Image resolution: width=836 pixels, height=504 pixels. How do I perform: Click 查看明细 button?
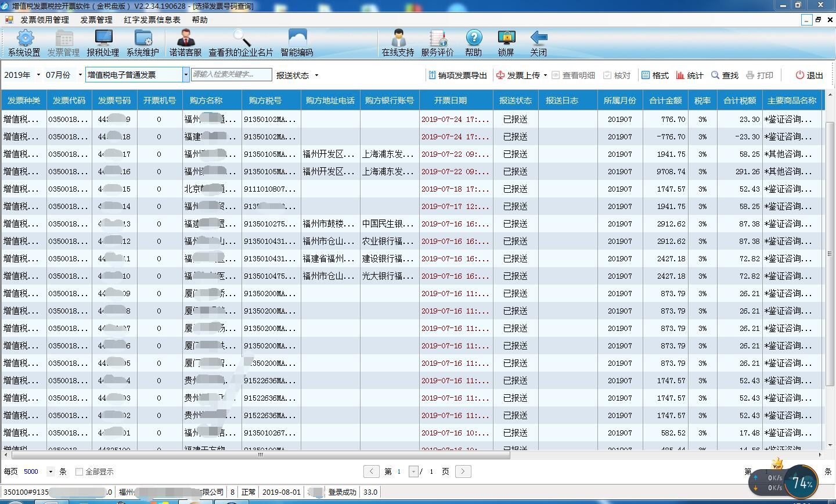[x=573, y=75]
